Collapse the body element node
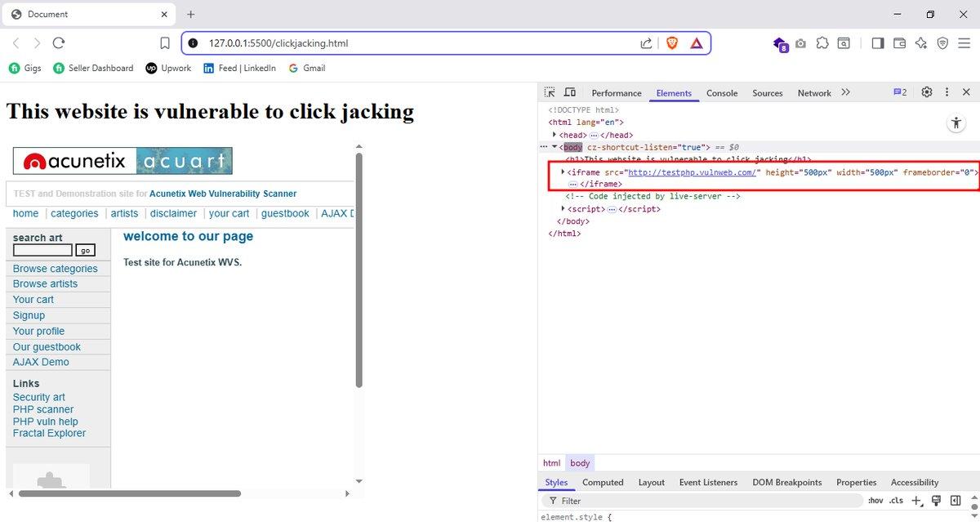This screenshot has width=980, height=522. pos(555,147)
